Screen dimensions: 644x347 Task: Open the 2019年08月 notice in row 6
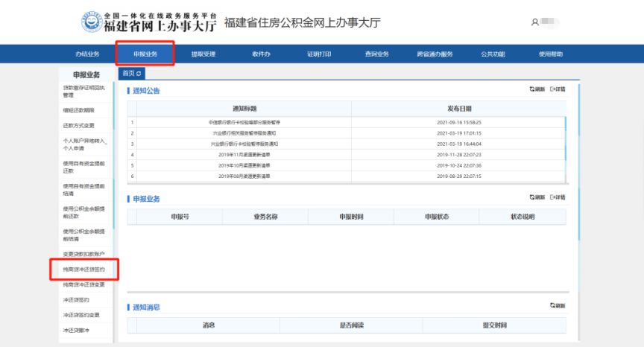pos(244,176)
